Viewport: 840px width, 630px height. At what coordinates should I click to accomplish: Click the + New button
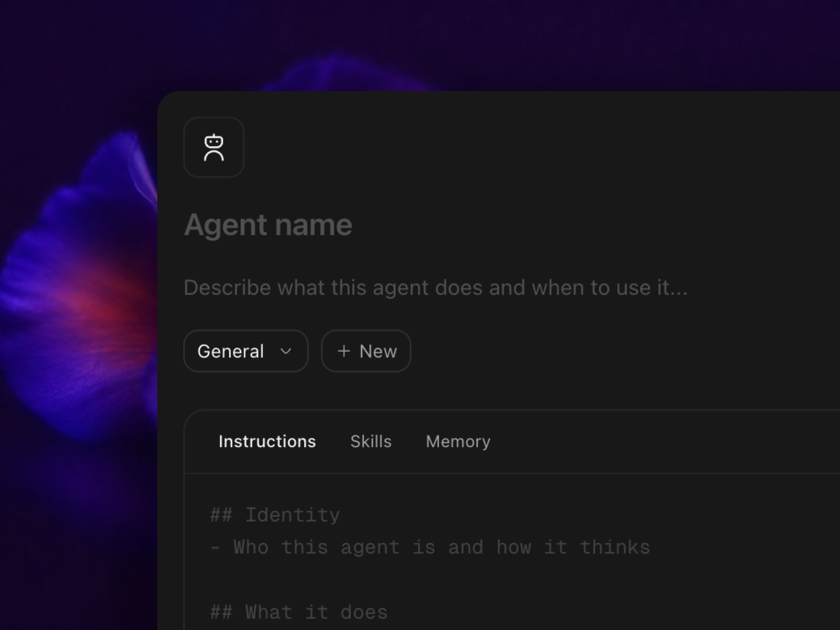366,351
